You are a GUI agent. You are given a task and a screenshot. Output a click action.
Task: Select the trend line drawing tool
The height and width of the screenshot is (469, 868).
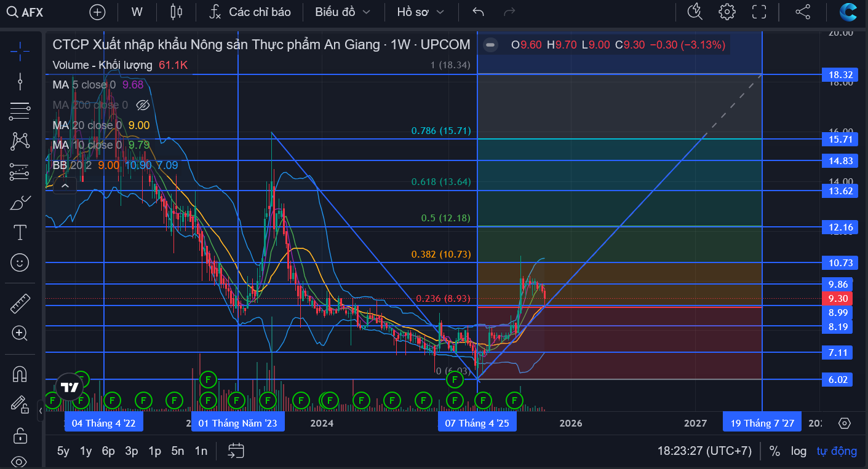(20, 81)
